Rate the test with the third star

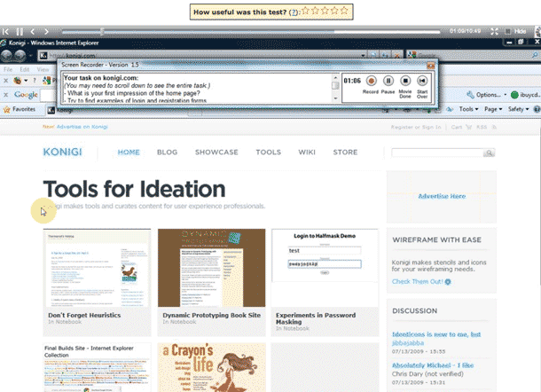coord(325,11)
